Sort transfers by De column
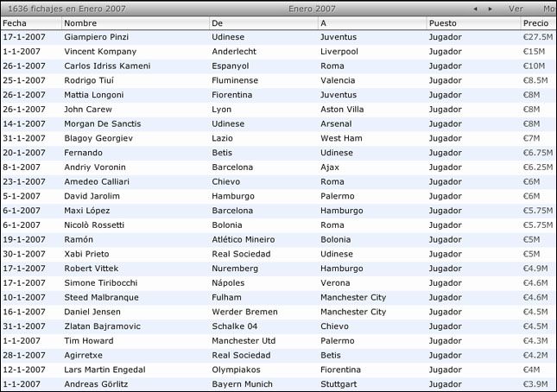The width and height of the screenshot is (557, 392). coord(217,22)
